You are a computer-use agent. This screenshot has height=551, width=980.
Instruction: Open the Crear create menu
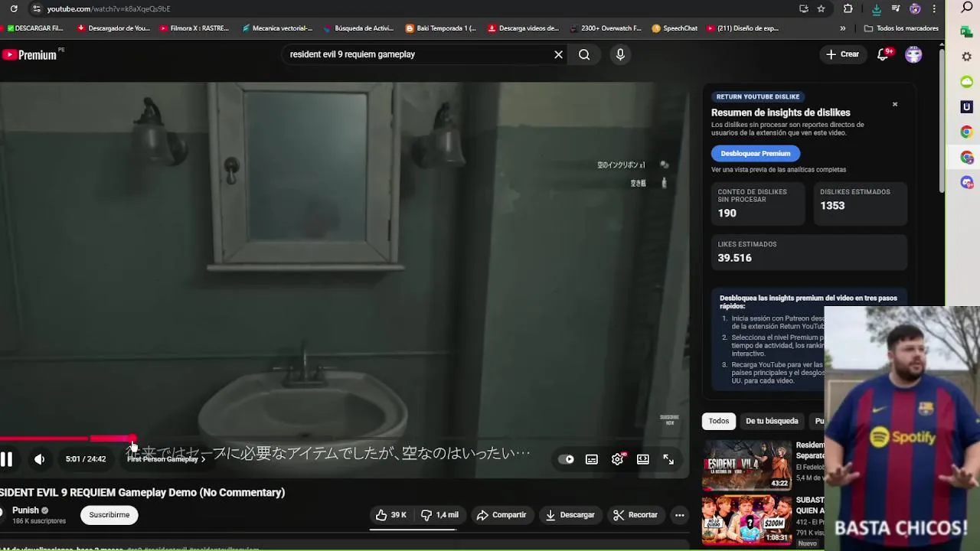pyautogui.click(x=842, y=54)
